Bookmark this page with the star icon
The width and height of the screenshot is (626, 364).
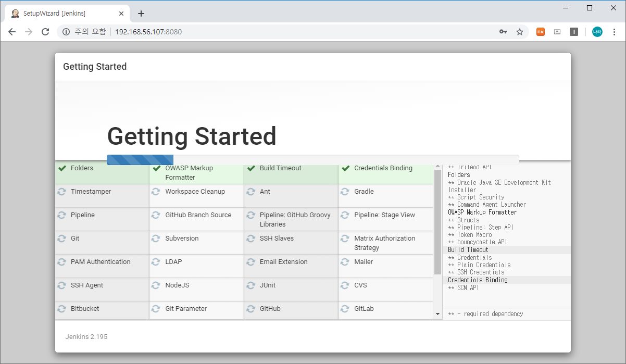[520, 32]
